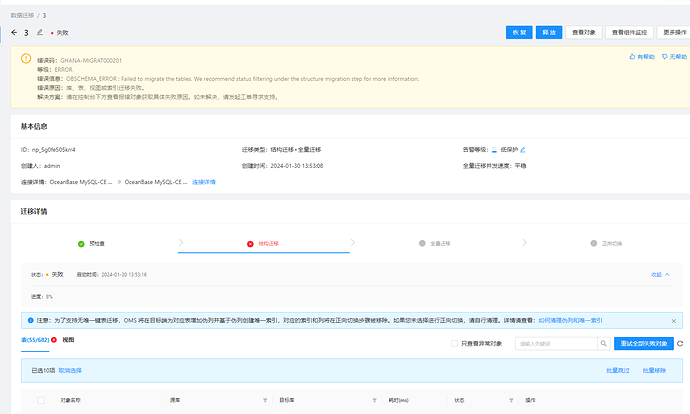Open the source column filter icon

[x=265, y=400]
